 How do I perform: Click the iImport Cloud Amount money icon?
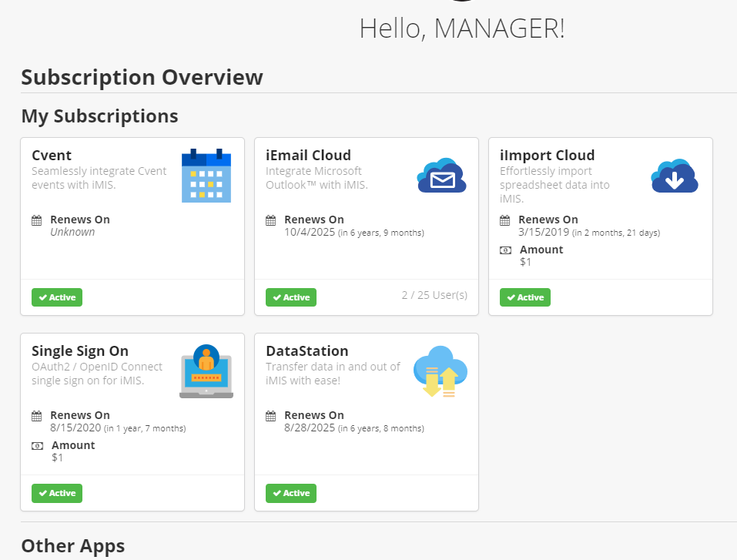(x=505, y=250)
